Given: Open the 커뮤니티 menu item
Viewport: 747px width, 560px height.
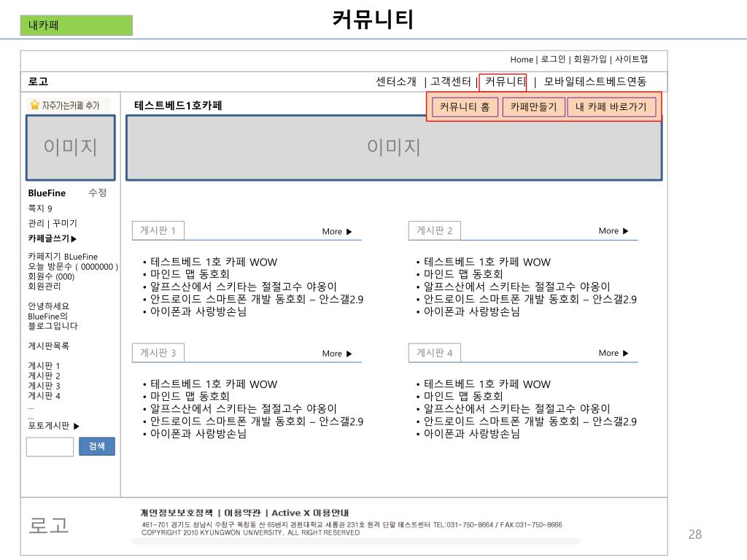Looking at the screenshot, I should point(505,82).
